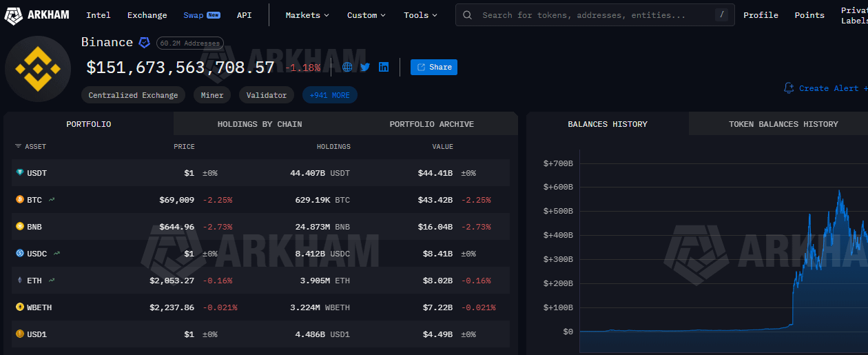Image resolution: width=868 pixels, height=355 pixels.
Task: Click the BNB token icon
Action: [x=20, y=227]
